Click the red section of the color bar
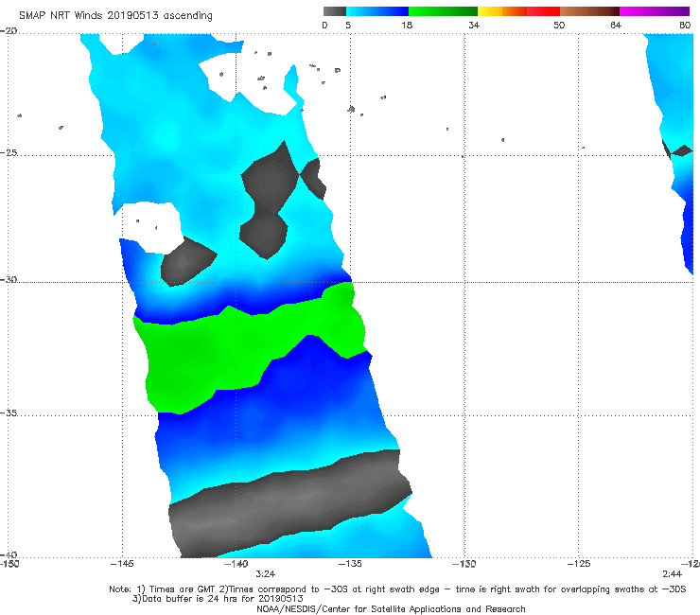This screenshot has width=700, height=615. click(x=543, y=11)
